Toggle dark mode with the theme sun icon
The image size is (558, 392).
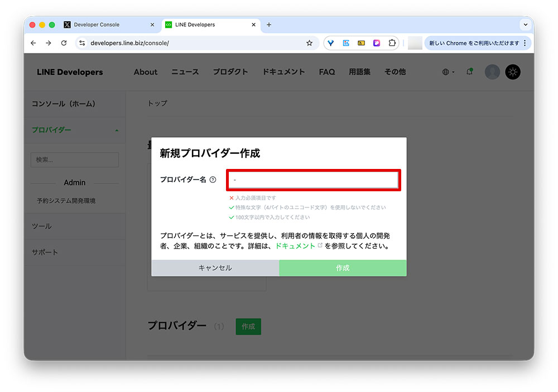(512, 71)
